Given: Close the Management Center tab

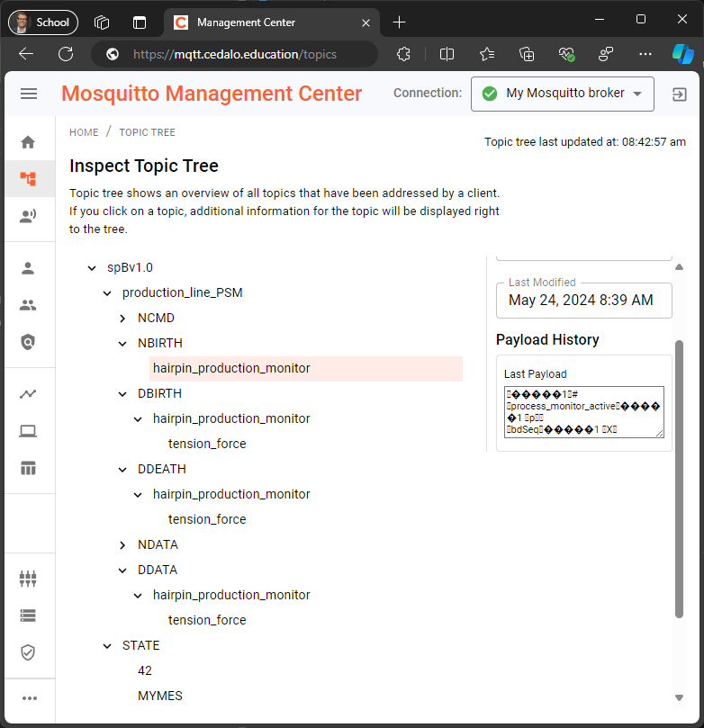Looking at the screenshot, I should 366,22.
